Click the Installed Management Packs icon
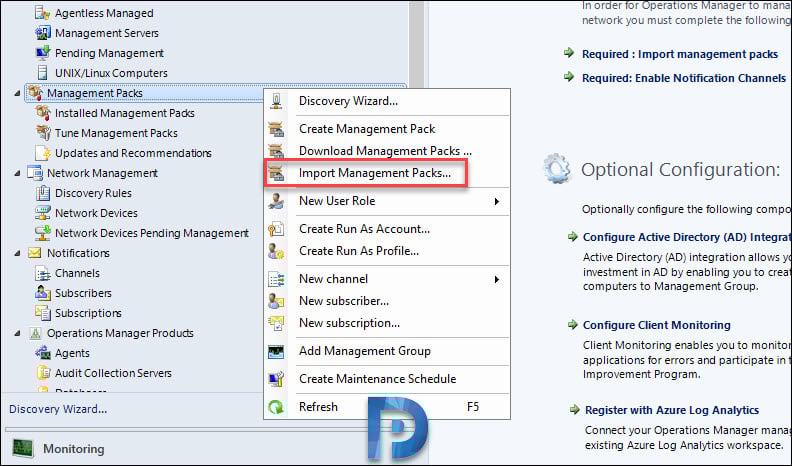 (x=43, y=113)
